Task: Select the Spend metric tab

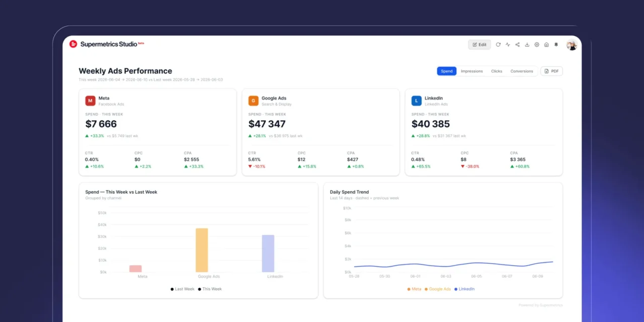Action: (x=447, y=71)
